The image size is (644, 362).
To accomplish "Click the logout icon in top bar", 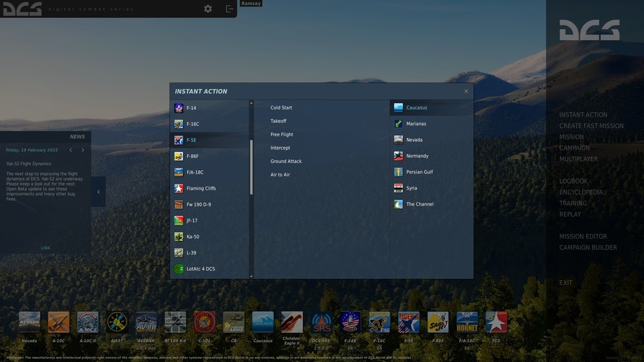I will [x=229, y=8].
